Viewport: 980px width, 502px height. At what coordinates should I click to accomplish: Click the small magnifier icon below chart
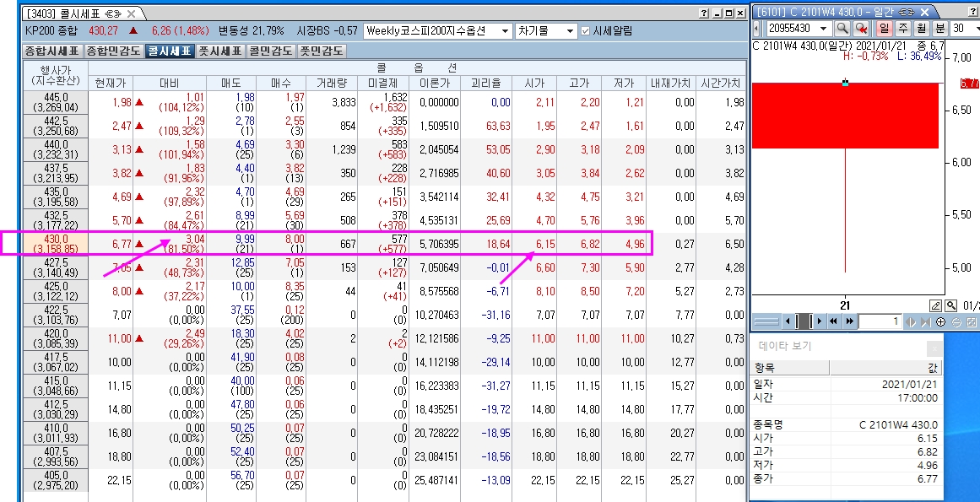(x=950, y=305)
